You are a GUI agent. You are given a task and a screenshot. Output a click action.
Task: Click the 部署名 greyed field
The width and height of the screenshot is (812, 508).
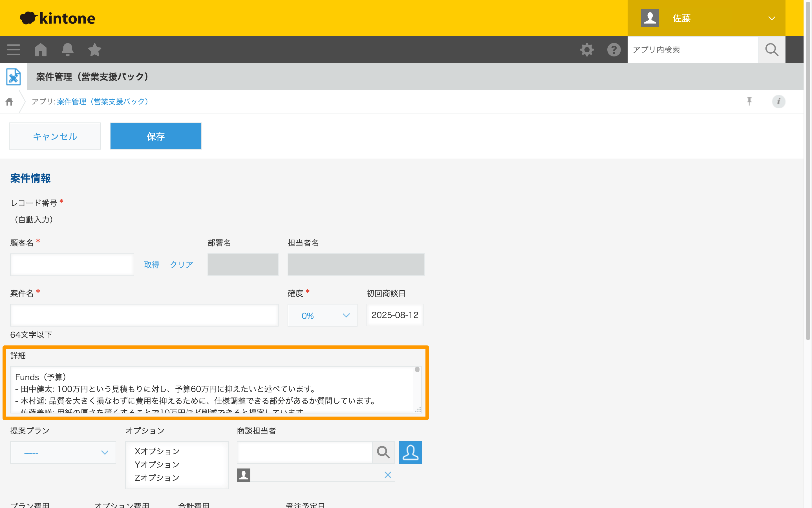[x=243, y=265]
